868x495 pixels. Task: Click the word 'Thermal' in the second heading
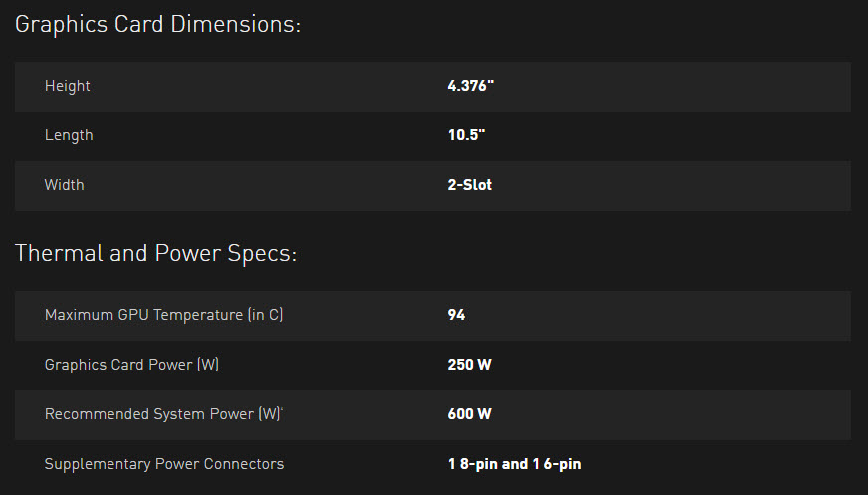59,254
